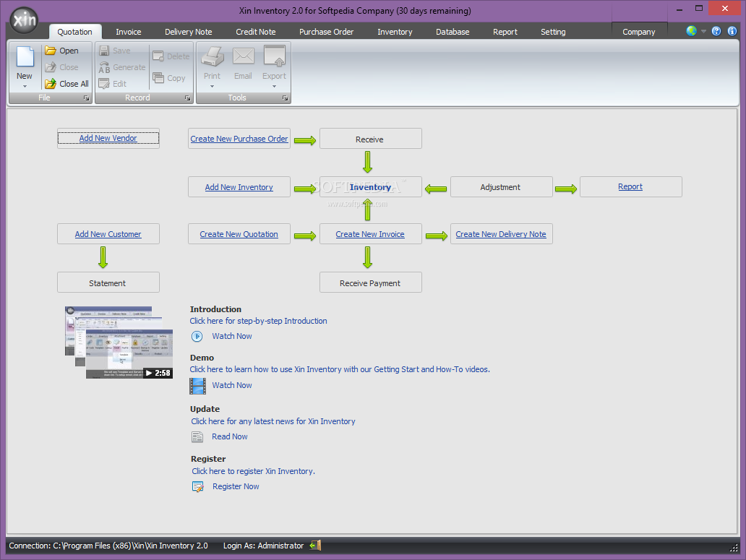Go to the Inventory ribbon tab

point(395,32)
